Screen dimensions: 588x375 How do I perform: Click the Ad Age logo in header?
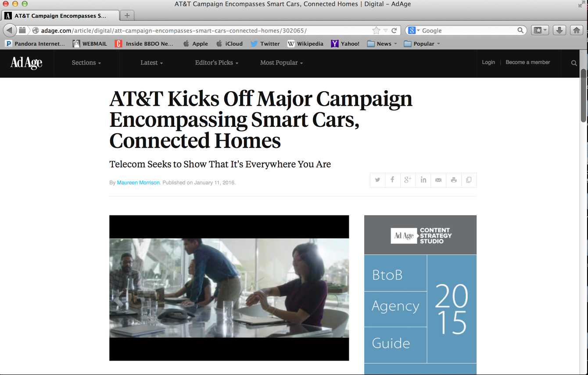point(26,63)
